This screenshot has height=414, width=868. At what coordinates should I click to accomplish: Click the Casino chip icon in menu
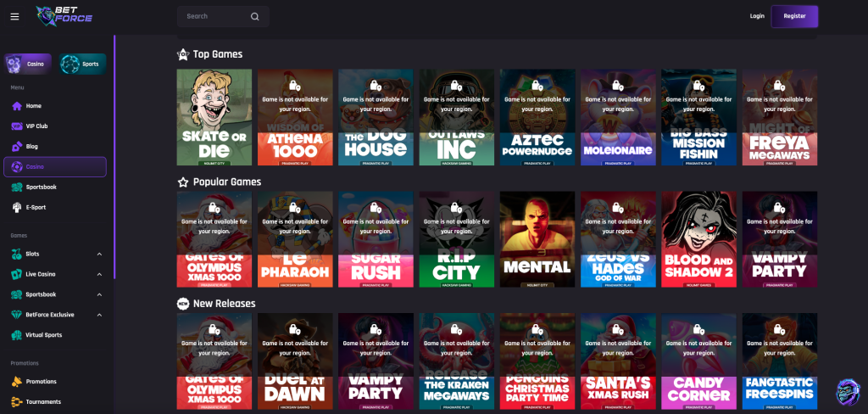(17, 167)
